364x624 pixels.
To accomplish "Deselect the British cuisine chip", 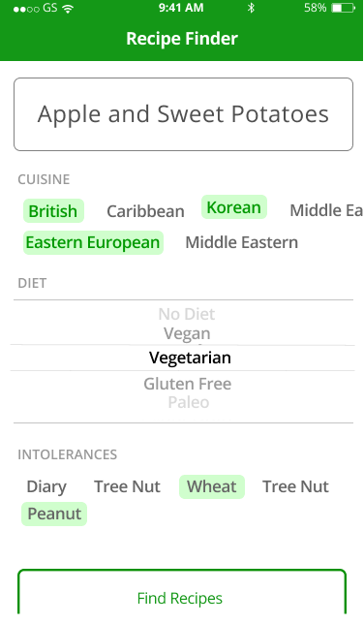I will tap(53, 211).
